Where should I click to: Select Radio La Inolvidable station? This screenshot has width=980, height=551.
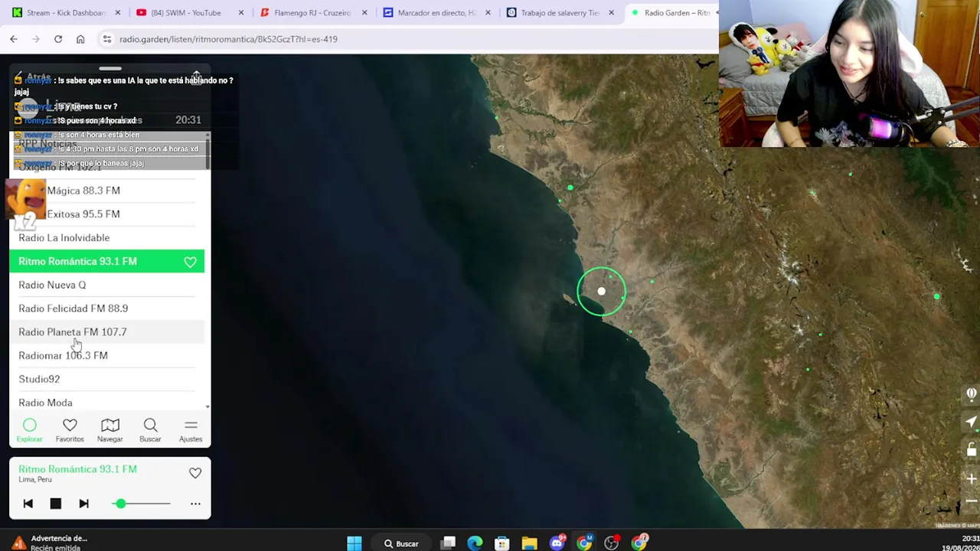point(107,238)
